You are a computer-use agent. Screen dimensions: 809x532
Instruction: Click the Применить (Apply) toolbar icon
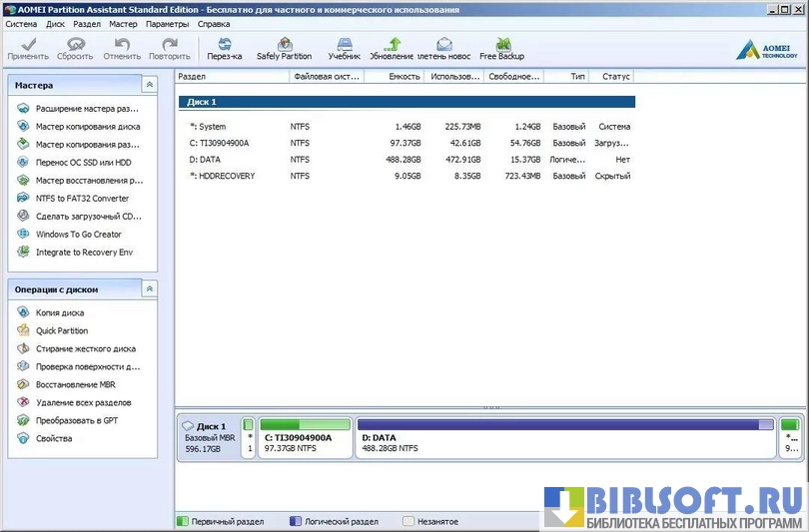click(x=28, y=48)
